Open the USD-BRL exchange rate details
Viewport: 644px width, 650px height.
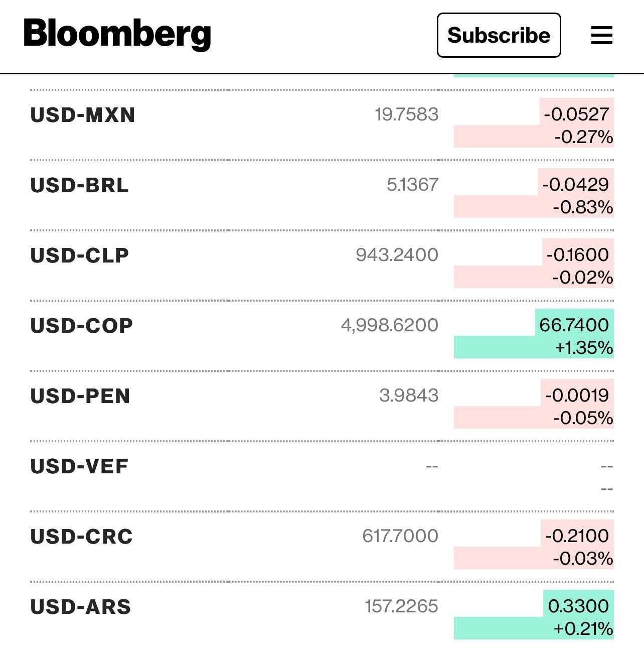click(x=79, y=186)
